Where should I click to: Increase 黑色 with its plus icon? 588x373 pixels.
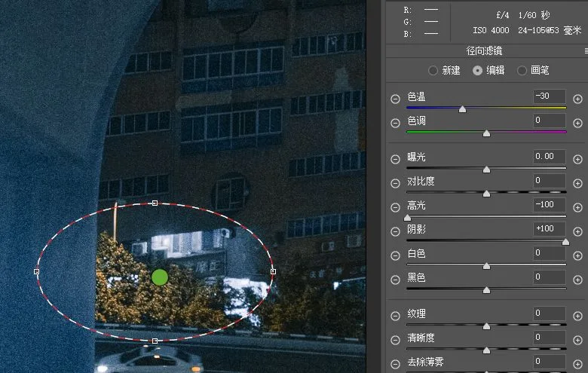(x=577, y=280)
